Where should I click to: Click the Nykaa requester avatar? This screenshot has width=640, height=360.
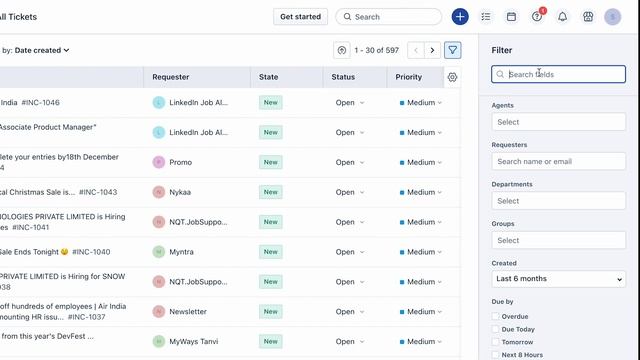[159, 192]
